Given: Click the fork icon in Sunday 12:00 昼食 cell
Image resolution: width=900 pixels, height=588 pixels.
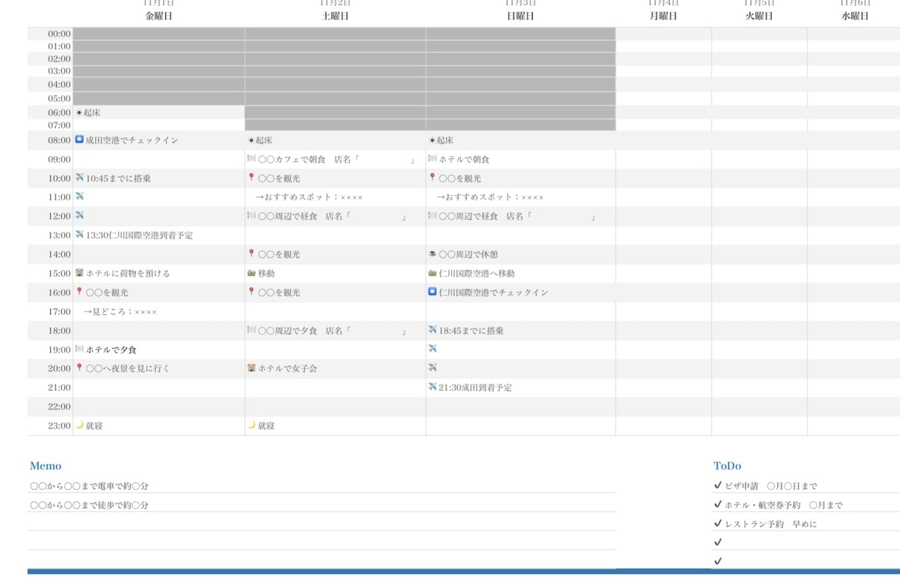Looking at the screenshot, I should point(432,216).
